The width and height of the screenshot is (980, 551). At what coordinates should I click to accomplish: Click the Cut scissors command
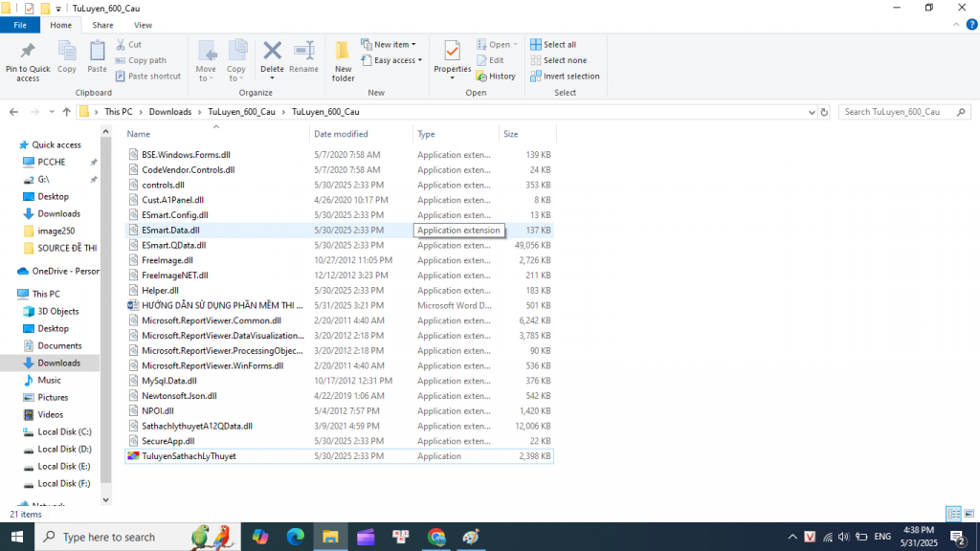[x=129, y=45]
